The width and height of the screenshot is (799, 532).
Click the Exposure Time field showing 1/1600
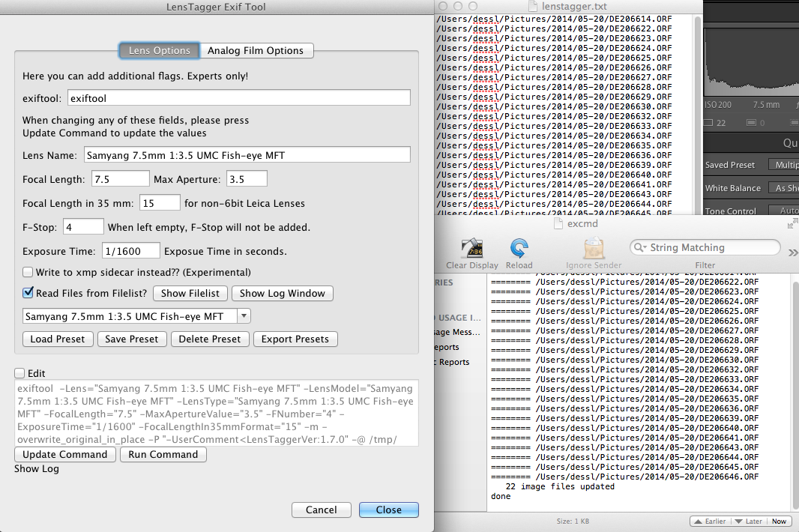coord(131,251)
